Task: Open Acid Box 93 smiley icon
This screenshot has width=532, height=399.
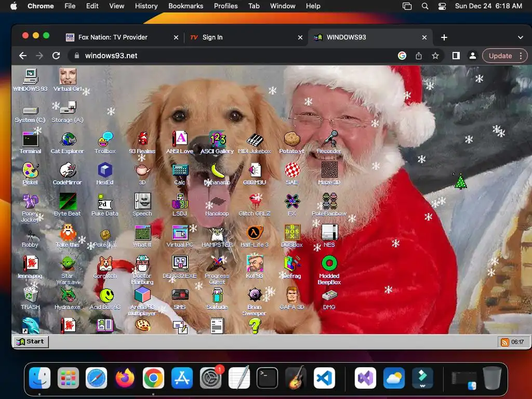Action: pyautogui.click(x=105, y=299)
